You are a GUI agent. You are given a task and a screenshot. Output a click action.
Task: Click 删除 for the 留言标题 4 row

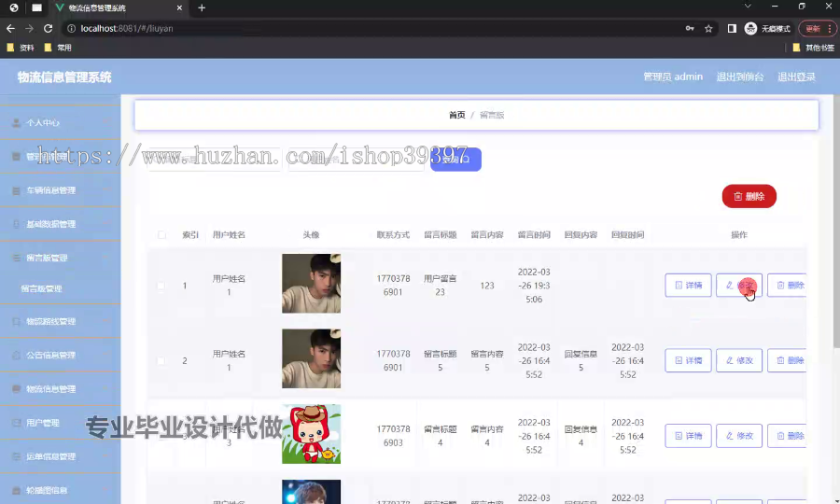click(787, 436)
